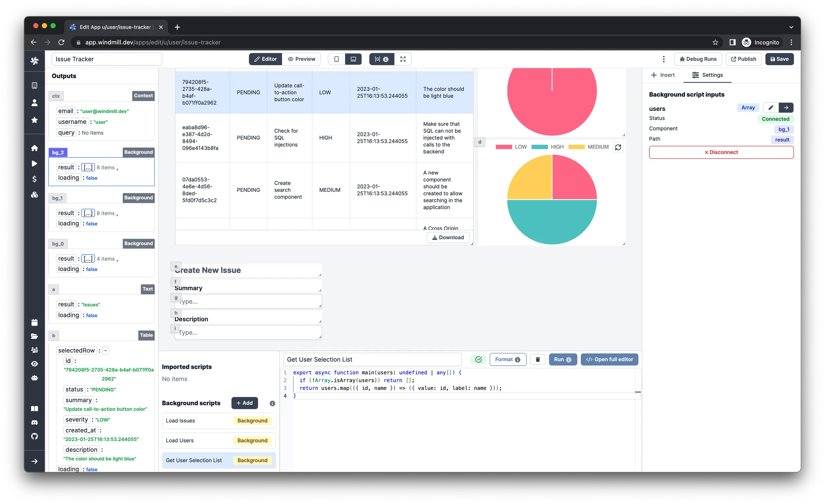Viewport: 825px width, 504px height.
Task: Click the Open full editor icon button
Action: tap(609, 359)
